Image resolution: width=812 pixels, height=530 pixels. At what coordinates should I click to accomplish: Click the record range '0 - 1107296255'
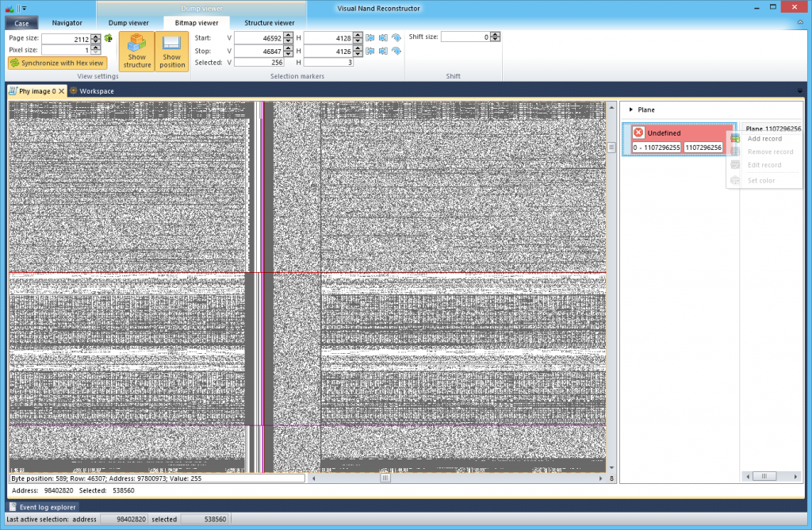pyautogui.click(x=656, y=148)
